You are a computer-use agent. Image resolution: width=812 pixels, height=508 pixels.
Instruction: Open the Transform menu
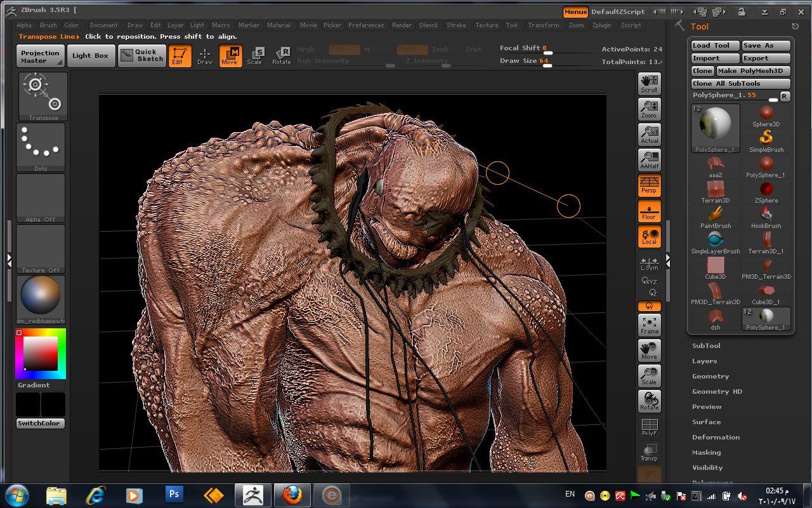pyautogui.click(x=544, y=25)
